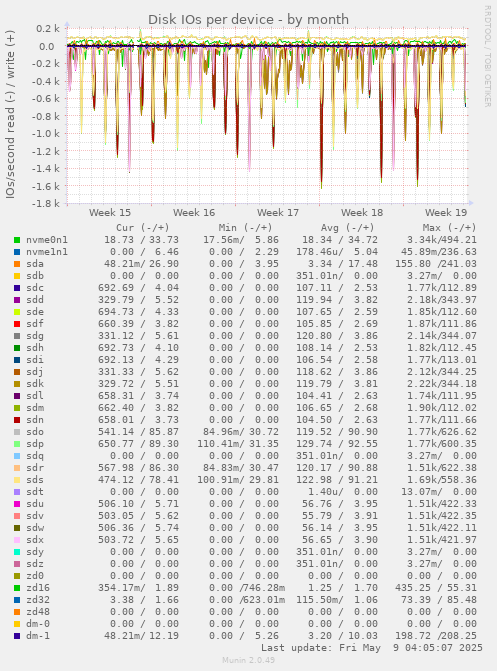Click dm-1 max value '198.72 /208.25'
Viewport: 497px width, 671px height.
435,636
